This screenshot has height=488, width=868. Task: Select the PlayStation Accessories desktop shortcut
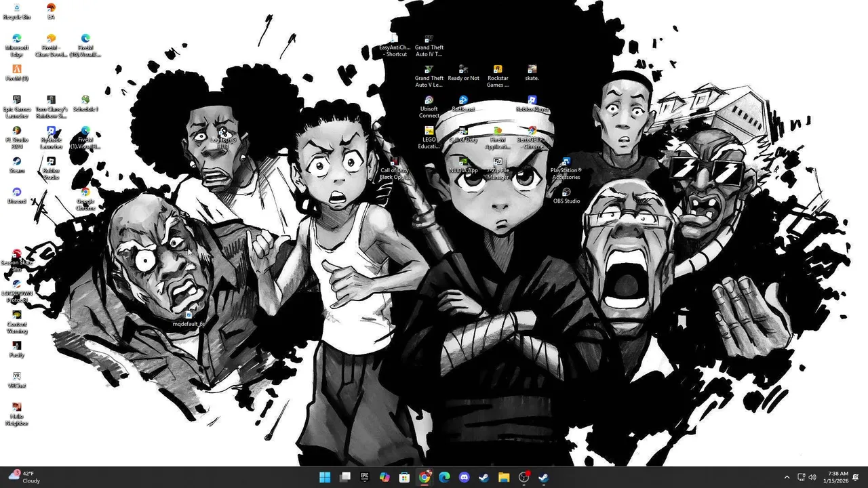[x=566, y=168]
